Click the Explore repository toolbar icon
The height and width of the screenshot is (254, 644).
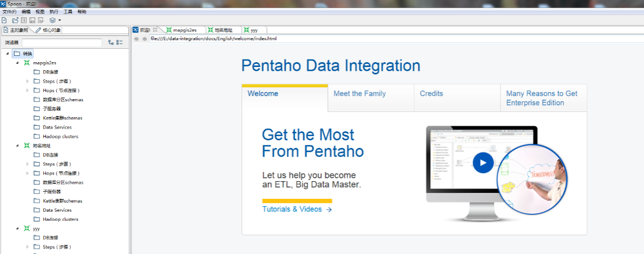(24, 20)
